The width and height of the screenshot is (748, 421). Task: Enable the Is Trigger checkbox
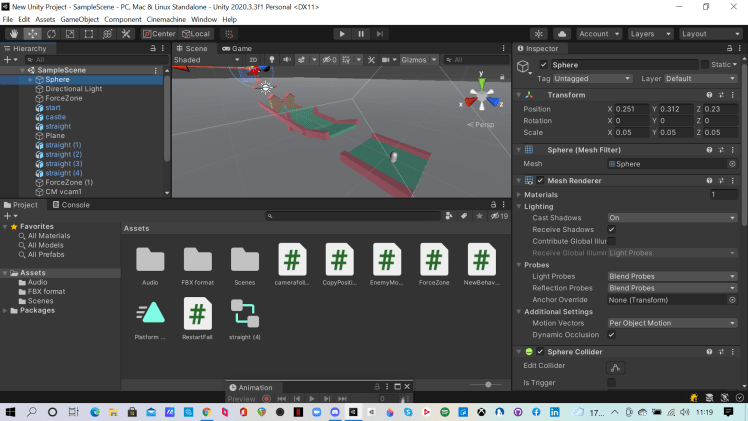[x=612, y=382]
